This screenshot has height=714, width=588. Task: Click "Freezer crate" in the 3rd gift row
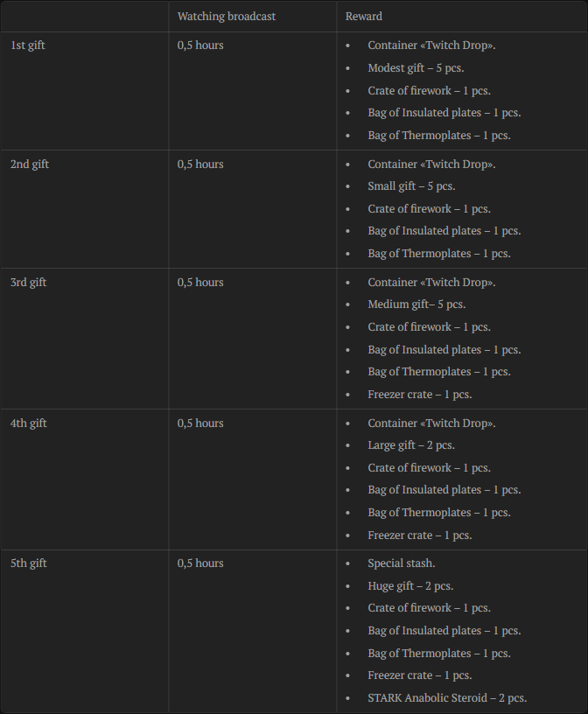point(420,395)
